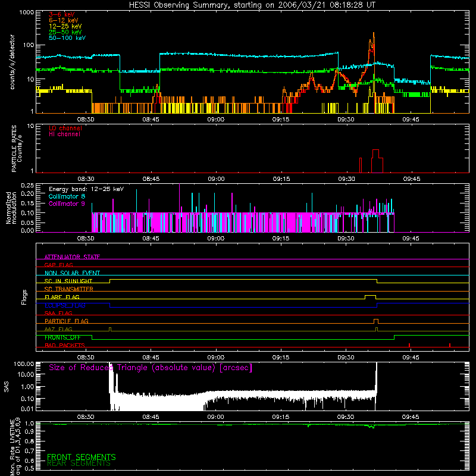The width and height of the screenshot is (476, 476).
Task: Select the NON_SOLAR_EVENT flag label
Action: (72, 273)
